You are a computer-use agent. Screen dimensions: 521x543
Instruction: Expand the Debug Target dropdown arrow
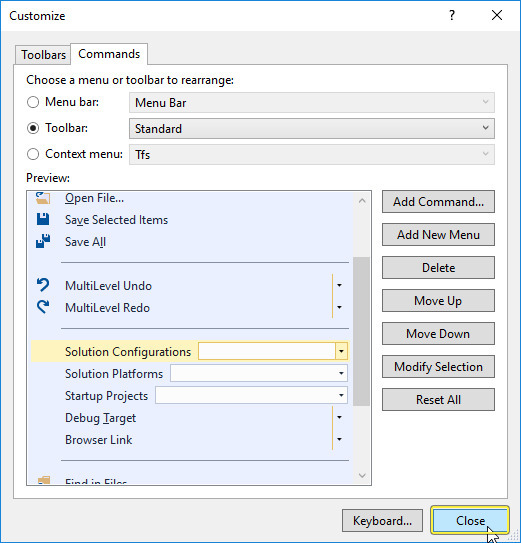(x=339, y=417)
